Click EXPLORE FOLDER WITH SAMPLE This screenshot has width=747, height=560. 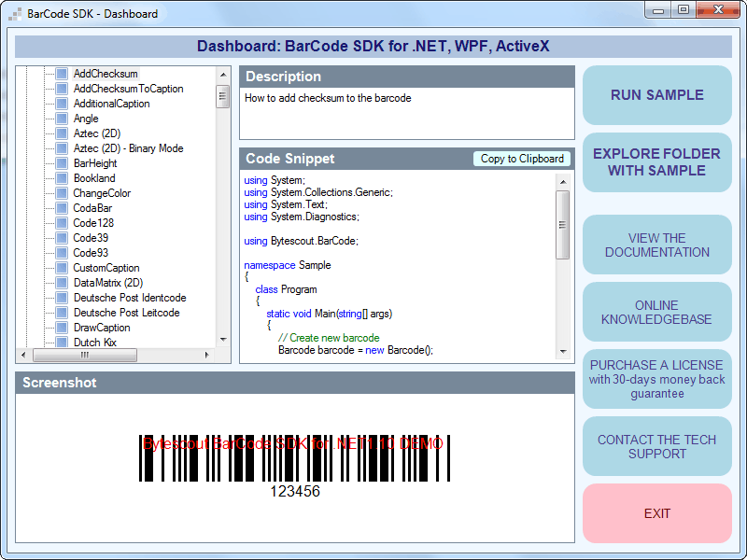tap(656, 163)
